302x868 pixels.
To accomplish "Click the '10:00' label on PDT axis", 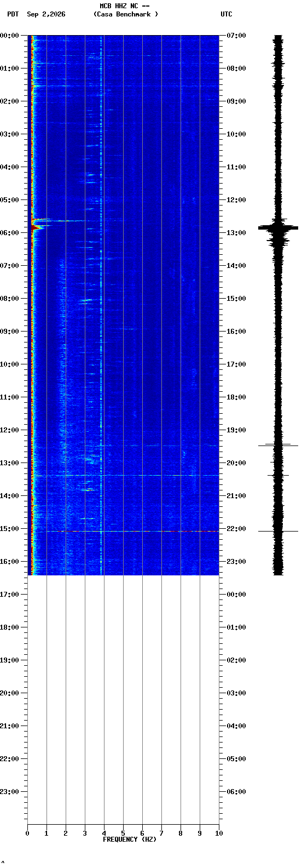I will 9,364.
